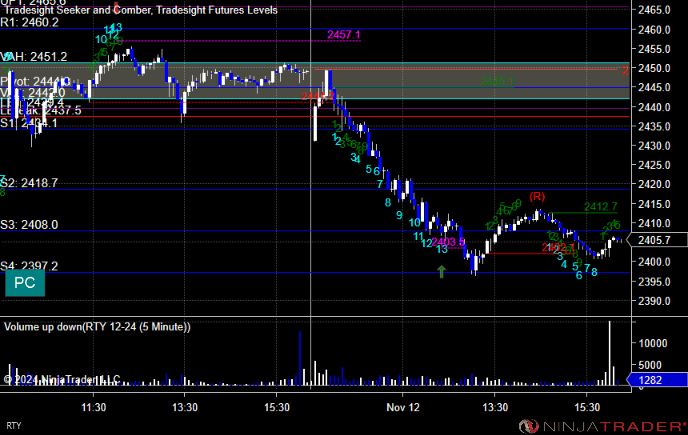Click the RTY symbol label at bottom left
Screen dimensions: 688x435
coord(14,425)
